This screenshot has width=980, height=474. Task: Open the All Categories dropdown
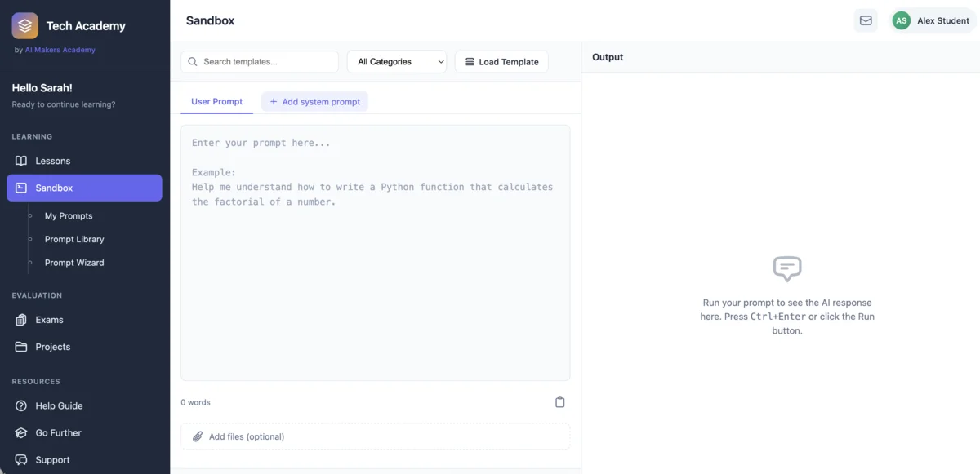[x=397, y=61]
